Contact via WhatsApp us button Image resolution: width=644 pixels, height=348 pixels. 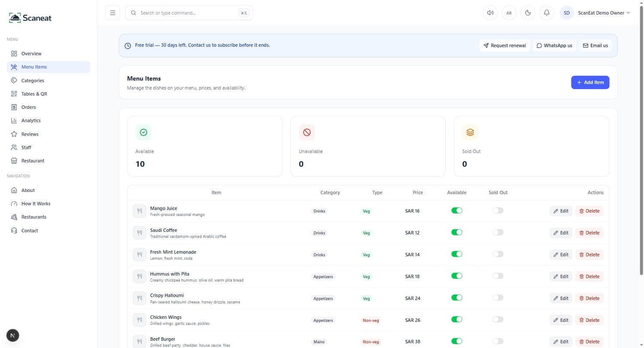point(554,45)
